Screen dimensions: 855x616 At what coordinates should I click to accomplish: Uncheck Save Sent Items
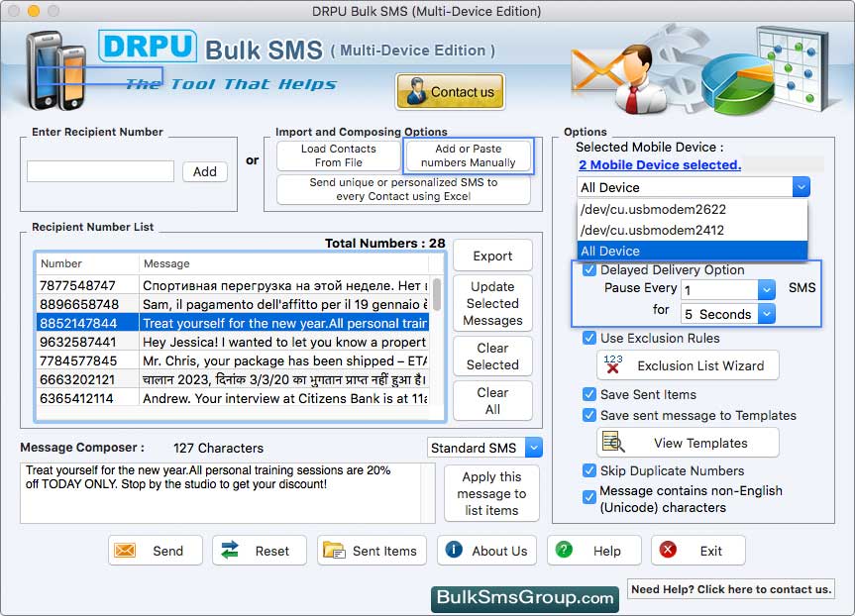point(588,394)
